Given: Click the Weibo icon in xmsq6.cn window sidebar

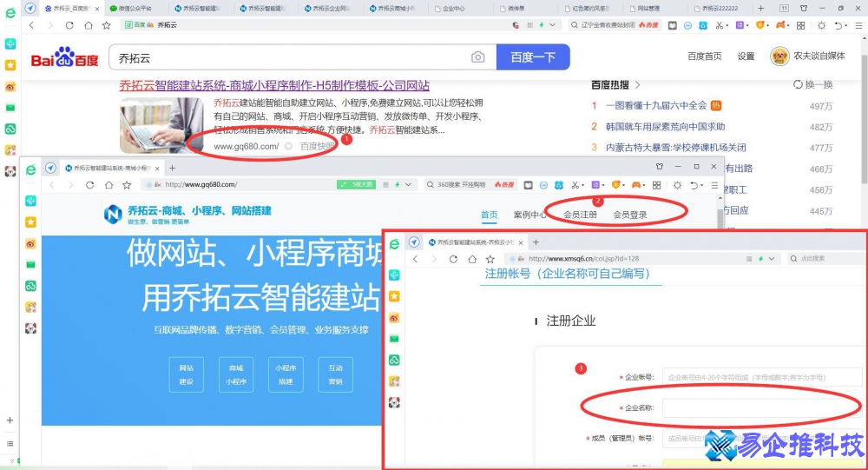Looking at the screenshot, I should (x=394, y=318).
